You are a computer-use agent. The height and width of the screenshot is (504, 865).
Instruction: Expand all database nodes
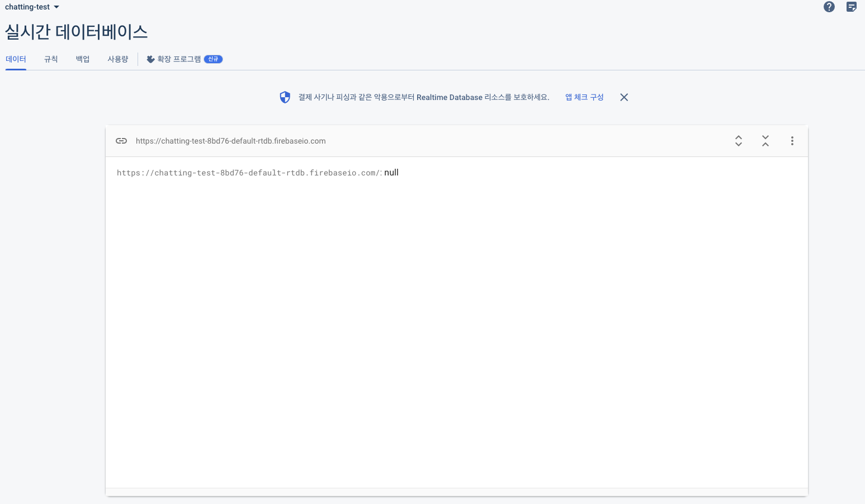coord(739,141)
